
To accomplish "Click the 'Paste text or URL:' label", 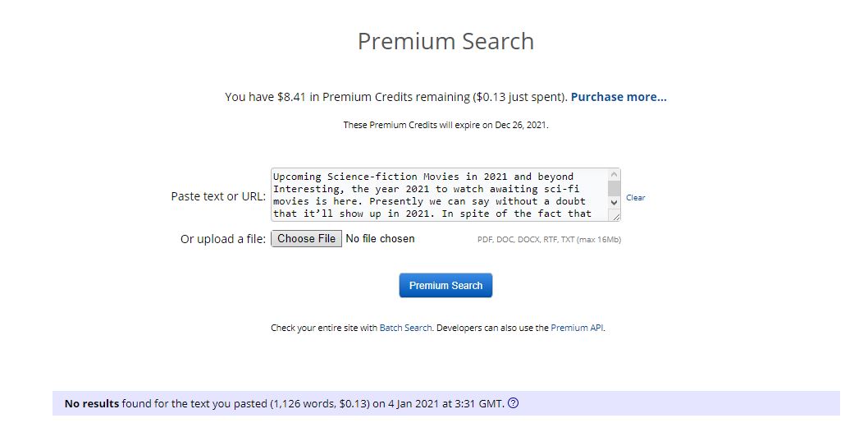I will [x=218, y=196].
